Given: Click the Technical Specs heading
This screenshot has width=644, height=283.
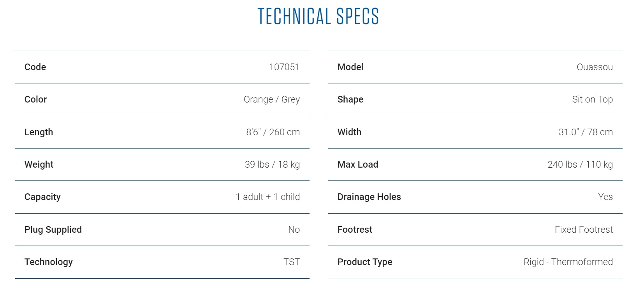Looking at the screenshot, I should 318,16.
